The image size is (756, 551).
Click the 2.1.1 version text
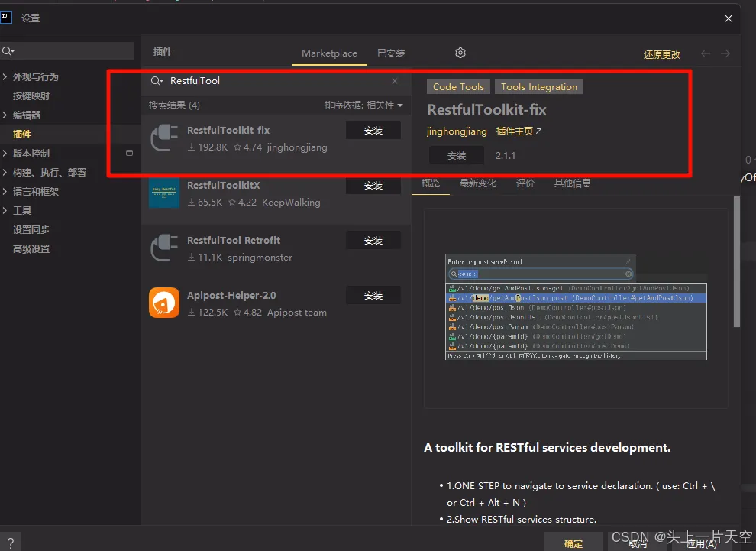506,155
